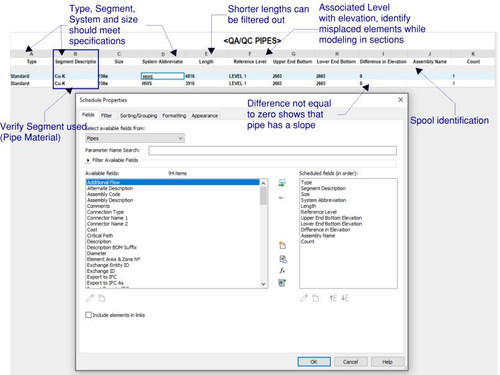
Task: Click the Length column header in schedule
Action: (x=206, y=62)
